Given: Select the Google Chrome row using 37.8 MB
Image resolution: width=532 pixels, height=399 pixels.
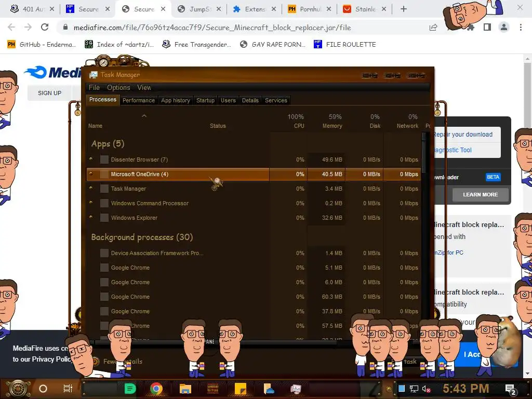Looking at the screenshot, I should (254, 312).
